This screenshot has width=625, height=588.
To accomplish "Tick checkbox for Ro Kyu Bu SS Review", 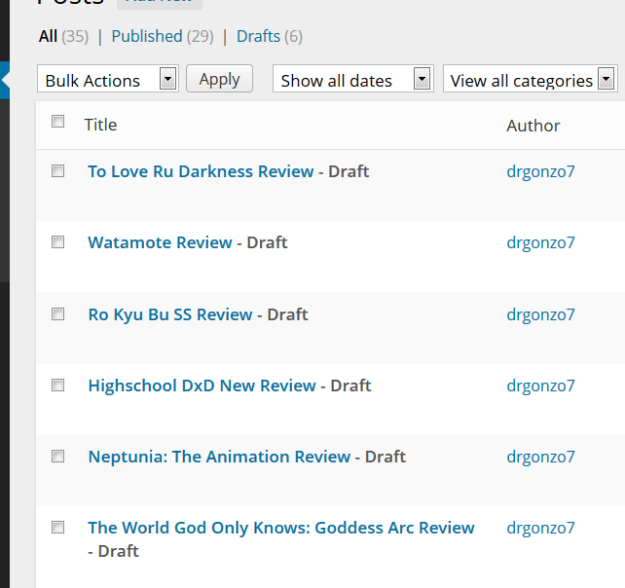I will [x=58, y=314].
